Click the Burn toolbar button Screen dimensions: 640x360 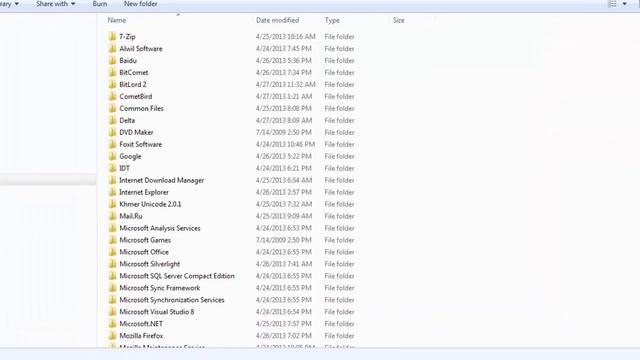(100, 4)
